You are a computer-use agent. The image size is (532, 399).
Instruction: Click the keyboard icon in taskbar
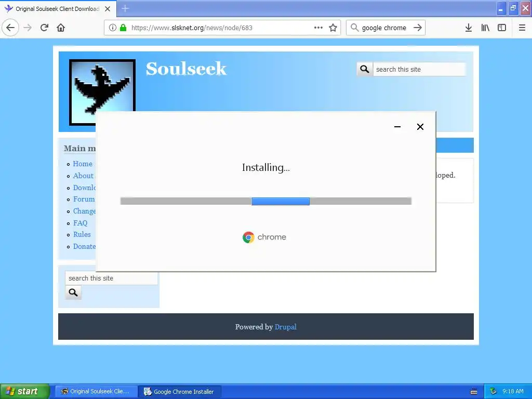474,392
